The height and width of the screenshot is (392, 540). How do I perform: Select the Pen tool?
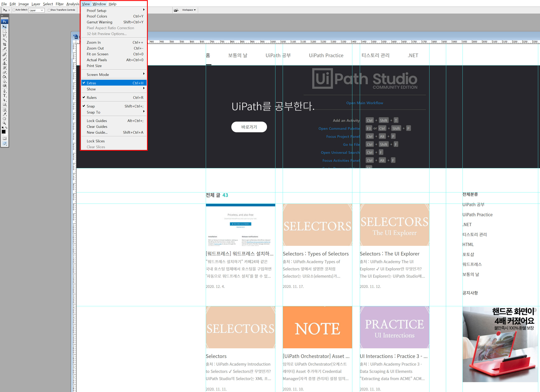tap(4, 91)
